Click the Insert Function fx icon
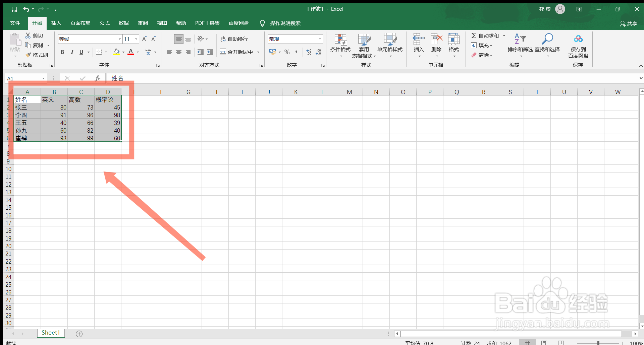This screenshot has height=345, width=644. (98, 78)
